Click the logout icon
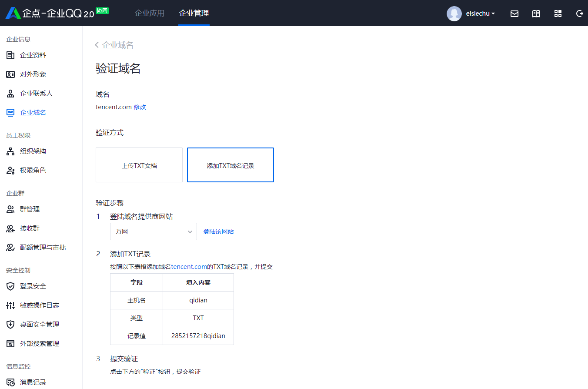 coord(579,13)
